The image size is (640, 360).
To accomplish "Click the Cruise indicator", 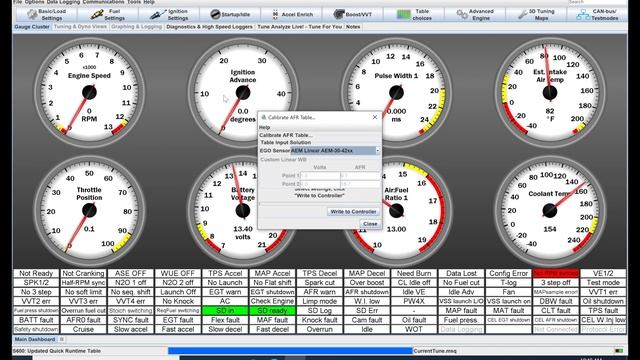I will [83, 329].
